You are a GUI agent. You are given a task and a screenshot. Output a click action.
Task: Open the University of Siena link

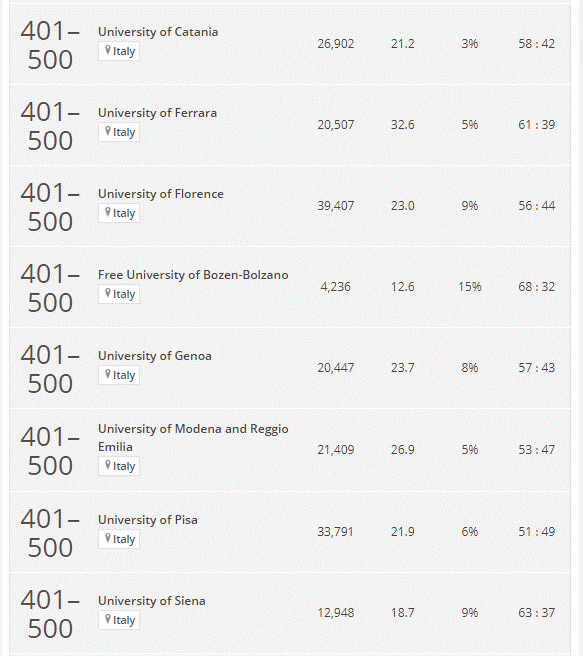click(151, 601)
